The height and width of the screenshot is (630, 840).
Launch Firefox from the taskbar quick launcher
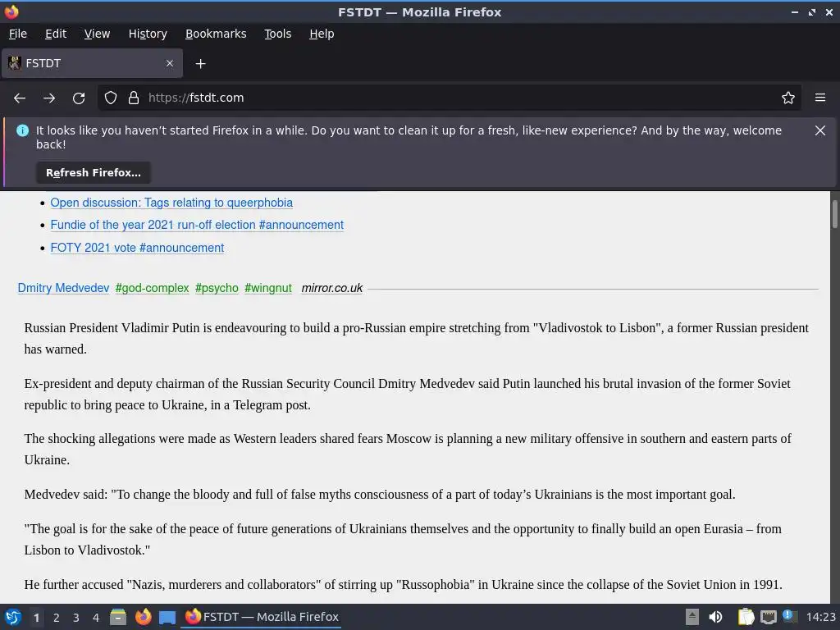click(143, 617)
